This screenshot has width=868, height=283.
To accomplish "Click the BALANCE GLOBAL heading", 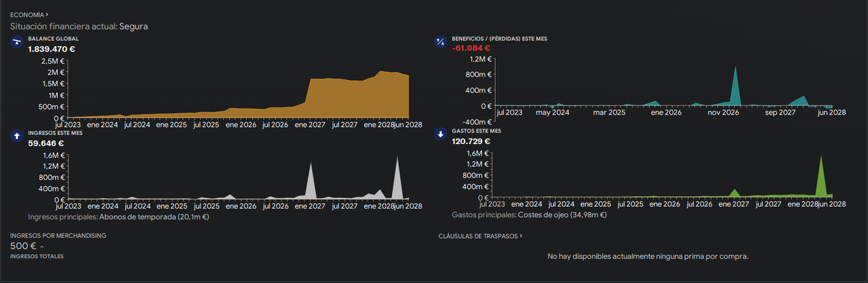I will (54, 39).
